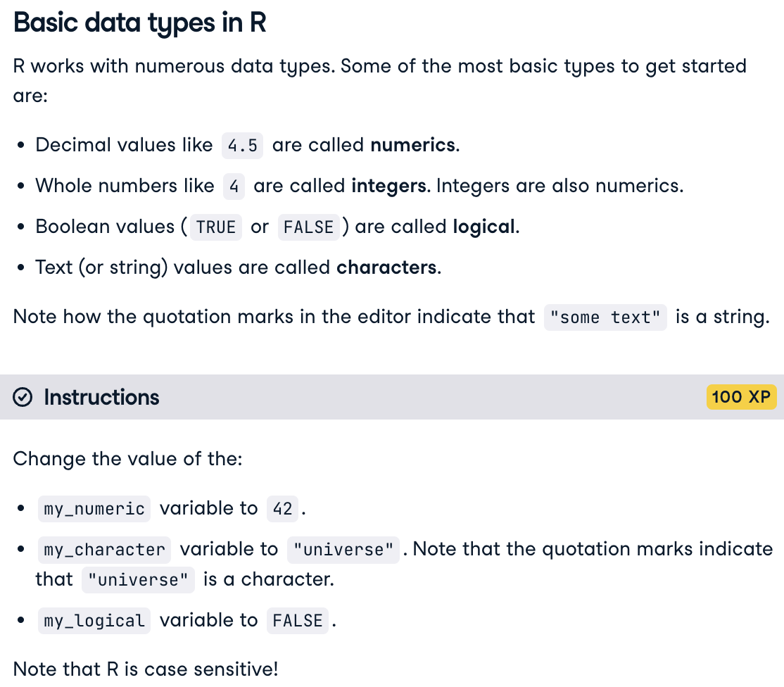Click 'Note how the quotation marks' sentence
Viewport: 784px width, 687px height.
point(391,317)
